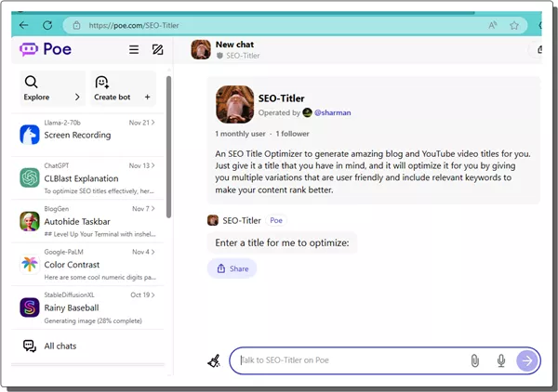Open the hamburger menu next to the Poe logo

134,49
